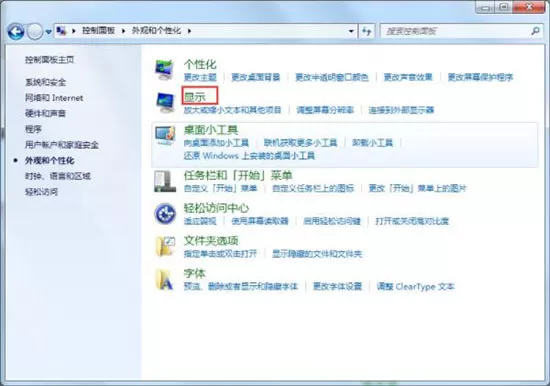Select 系统和安全 in the sidebar
Image resolution: width=550 pixels, height=386 pixels.
(45, 82)
